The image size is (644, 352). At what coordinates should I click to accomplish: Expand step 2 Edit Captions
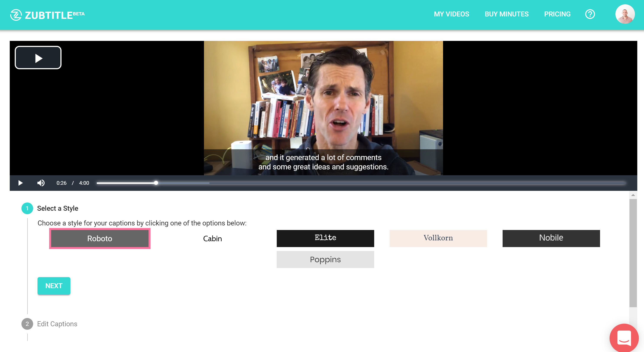57,324
